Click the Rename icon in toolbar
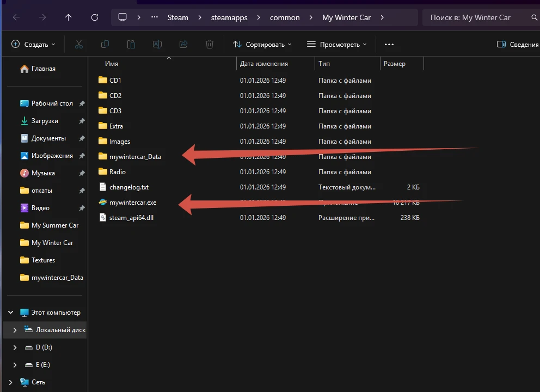 157,44
